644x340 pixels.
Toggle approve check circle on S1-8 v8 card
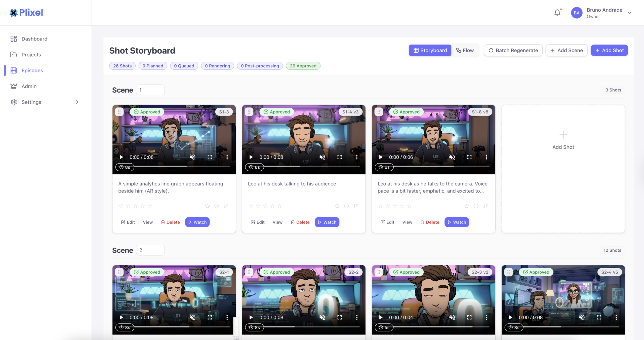476,206
